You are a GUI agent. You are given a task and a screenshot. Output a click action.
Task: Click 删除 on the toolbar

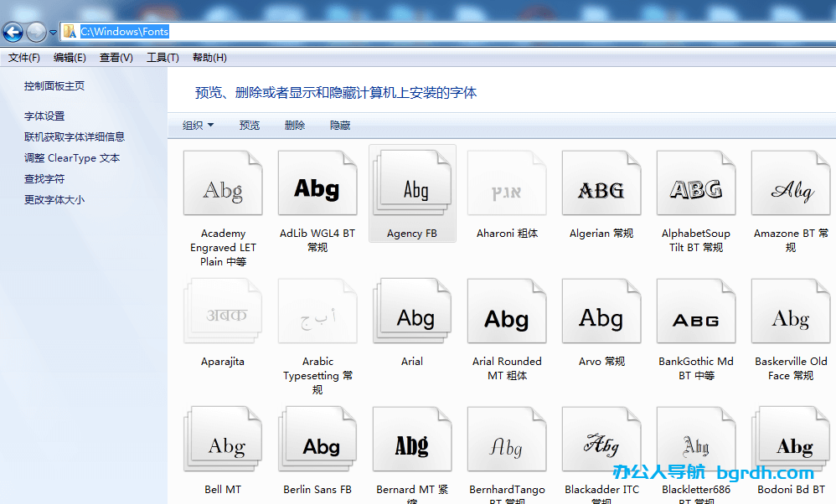[295, 124]
